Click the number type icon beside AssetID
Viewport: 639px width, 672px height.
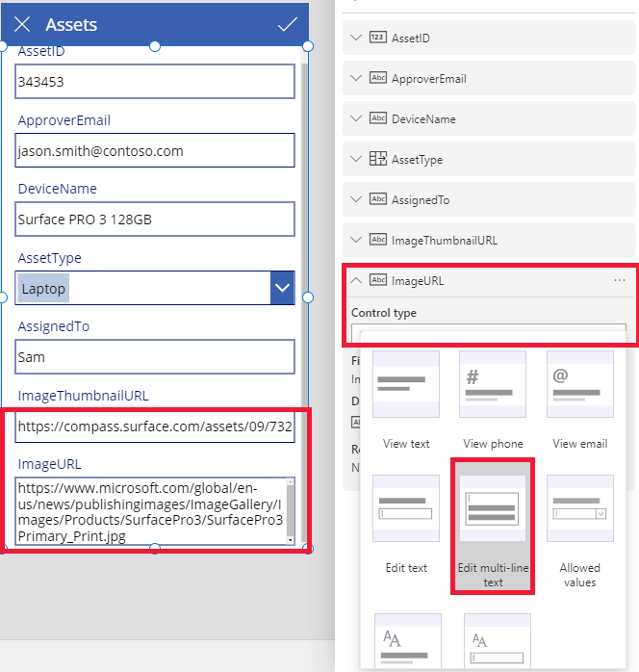pos(378,38)
